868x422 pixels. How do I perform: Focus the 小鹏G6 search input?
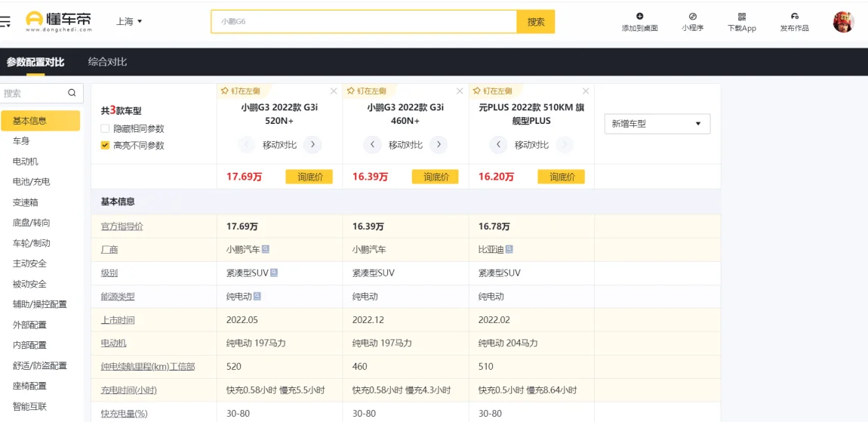(x=364, y=22)
